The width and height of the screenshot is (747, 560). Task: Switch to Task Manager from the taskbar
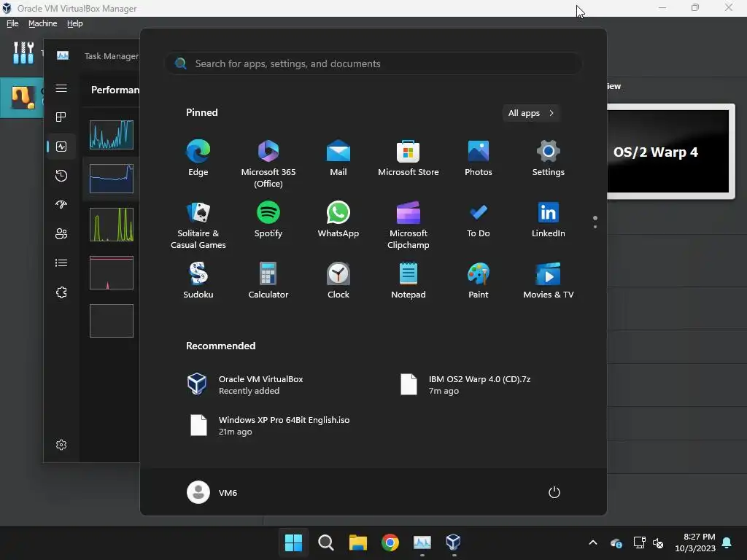(422, 542)
